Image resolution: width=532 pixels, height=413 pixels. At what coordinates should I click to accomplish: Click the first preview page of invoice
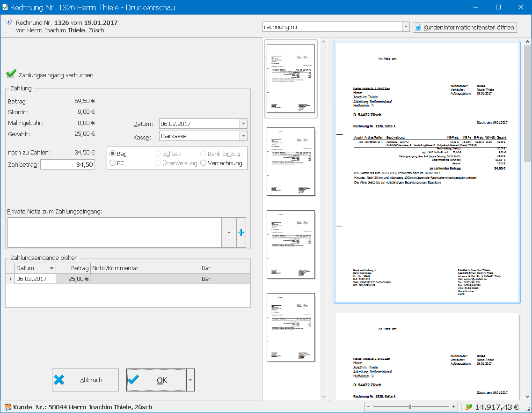pyautogui.click(x=427, y=172)
